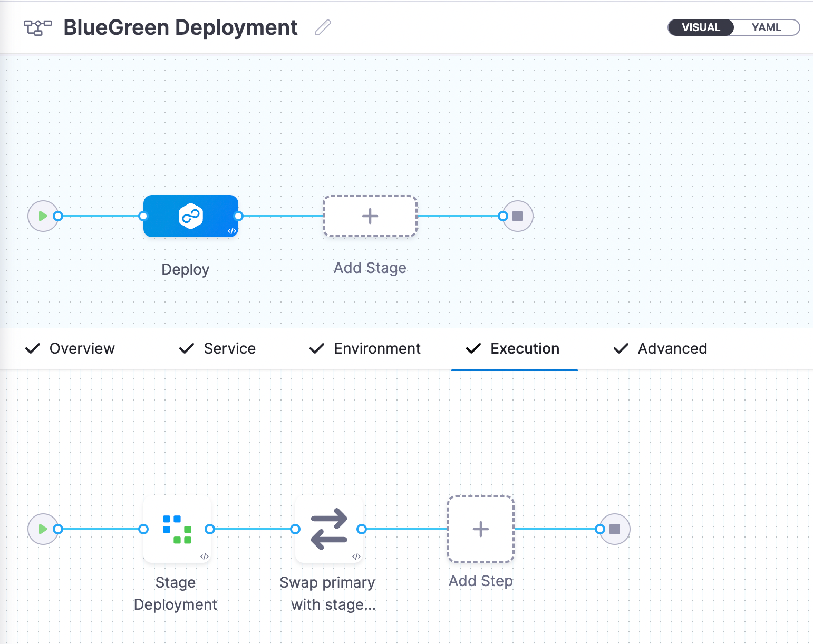Image resolution: width=813 pixels, height=644 pixels.
Task: Select the Deploy stage node
Action: tap(191, 216)
